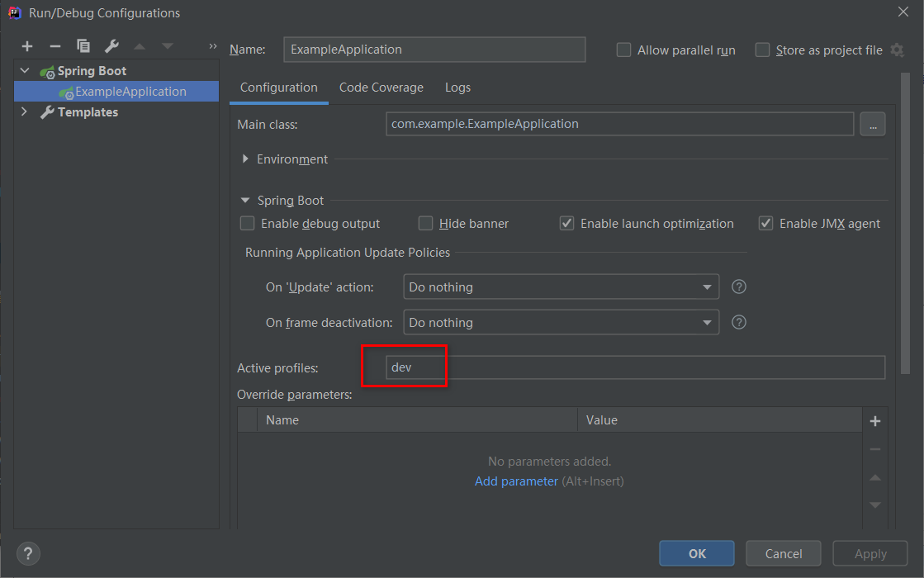Collapse the Spring Boot tree node
This screenshot has width=924, height=578.
pos(25,71)
